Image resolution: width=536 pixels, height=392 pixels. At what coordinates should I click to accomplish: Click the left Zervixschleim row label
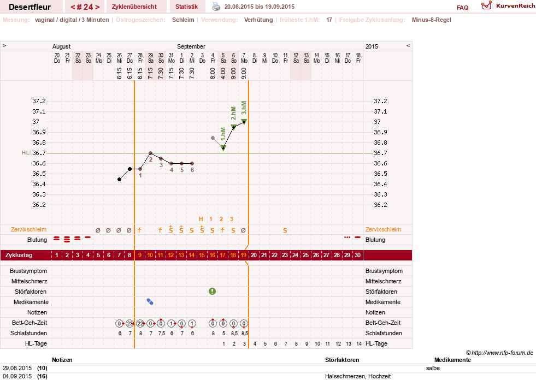(x=29, y=229)
